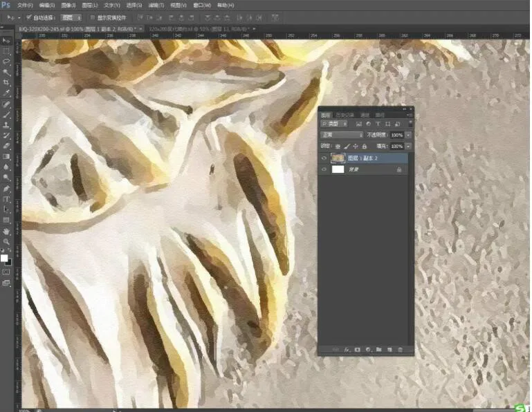Screen dimensions: 532x412
Task: Toggle Quick Mask mode icon
Action: [x=6, y=272]
